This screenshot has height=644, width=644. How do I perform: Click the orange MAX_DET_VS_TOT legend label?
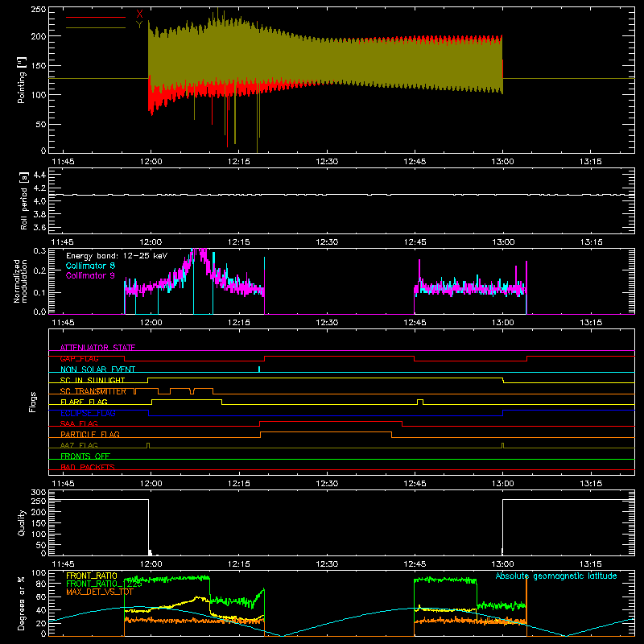[x=100, y=592]
